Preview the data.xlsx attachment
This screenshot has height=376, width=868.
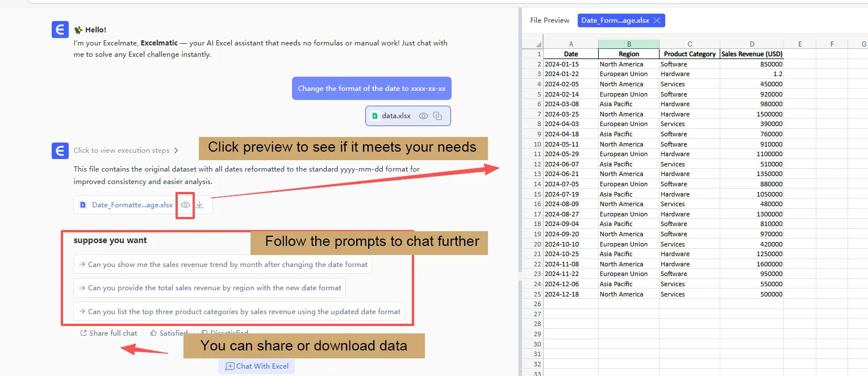click(x=423, y=115)
